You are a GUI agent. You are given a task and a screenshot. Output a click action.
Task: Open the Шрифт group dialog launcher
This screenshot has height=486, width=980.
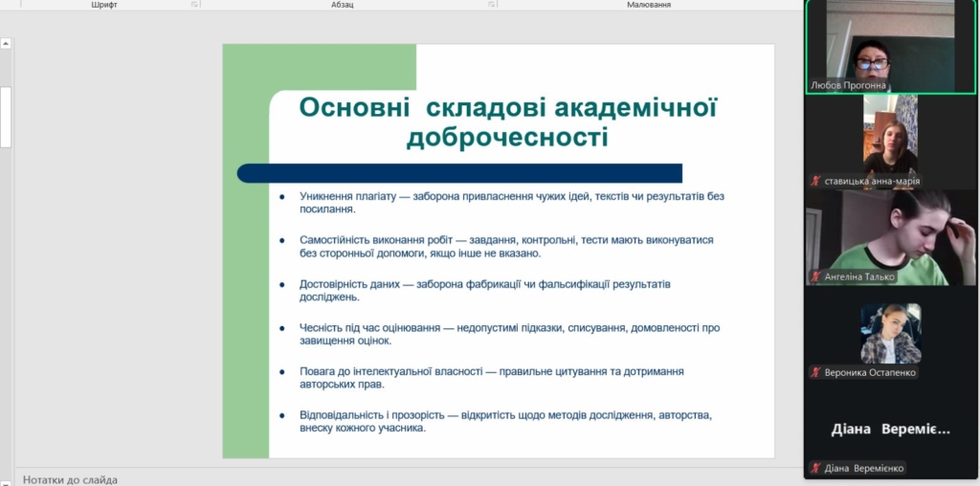(194, 5)
